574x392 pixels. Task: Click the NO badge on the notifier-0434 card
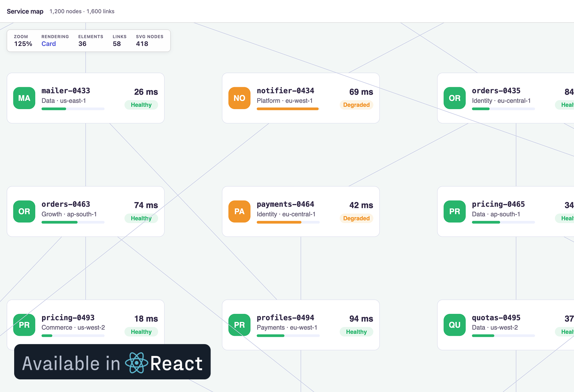(x=240, y=98)
